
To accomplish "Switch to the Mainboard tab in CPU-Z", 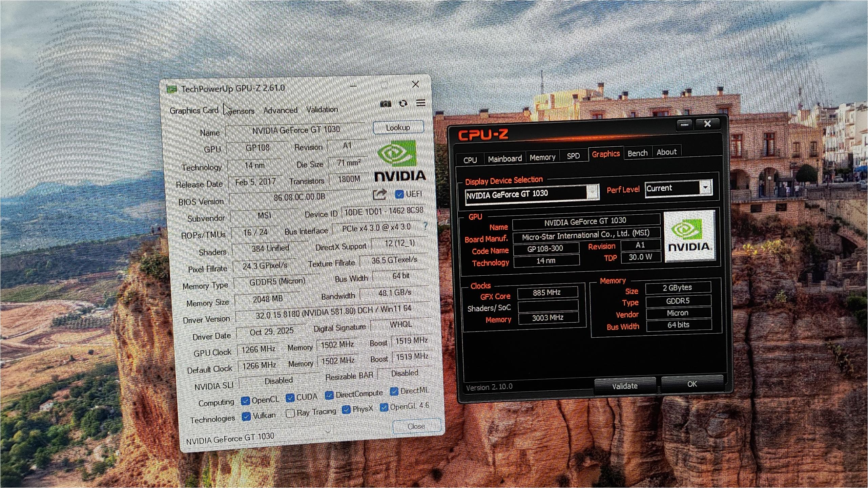I will point(504,158).
